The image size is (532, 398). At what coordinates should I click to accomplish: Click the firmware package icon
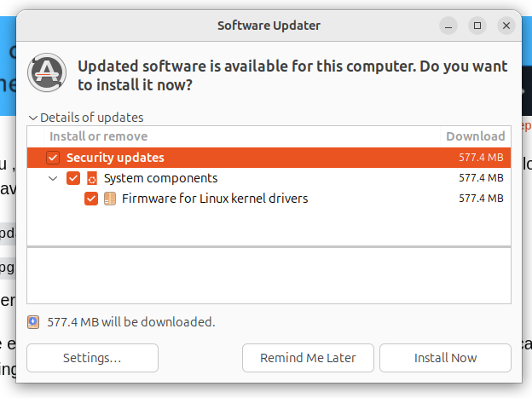click(x=110, y=199)
